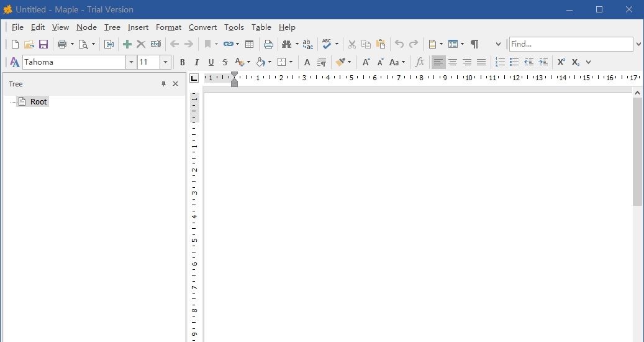Open the Format menu
The height and width of the screenshot is (342, 644).
pos(168,27)
